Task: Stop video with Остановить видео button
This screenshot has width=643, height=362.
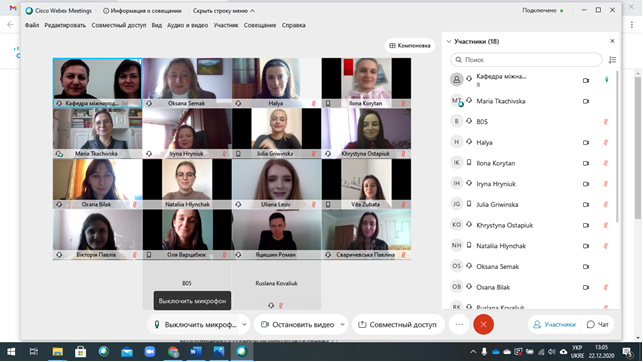Action: click(x=297, y=324)
